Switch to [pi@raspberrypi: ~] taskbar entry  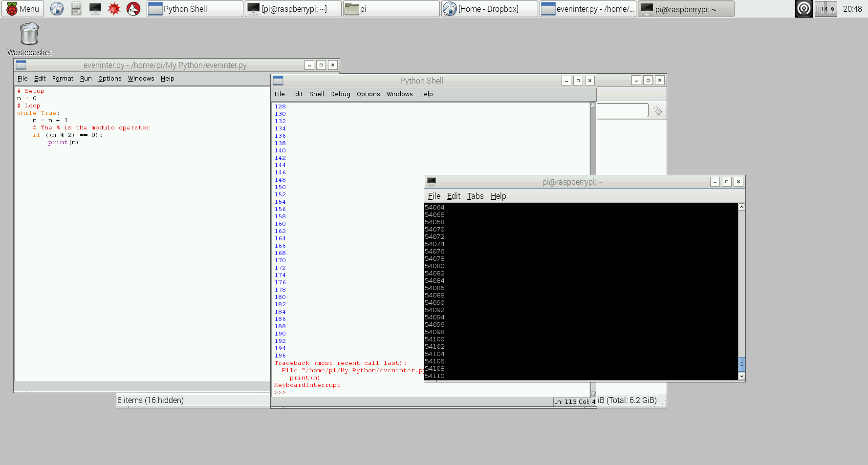coord(293,9)
